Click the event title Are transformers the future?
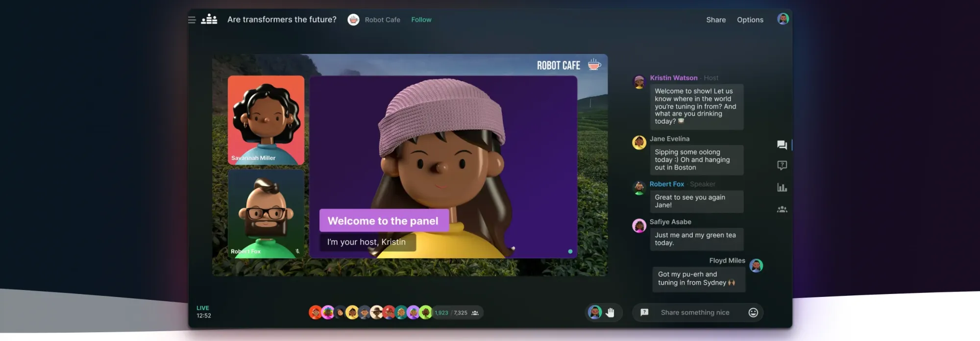Screen dimensions: 980x341 282,20
